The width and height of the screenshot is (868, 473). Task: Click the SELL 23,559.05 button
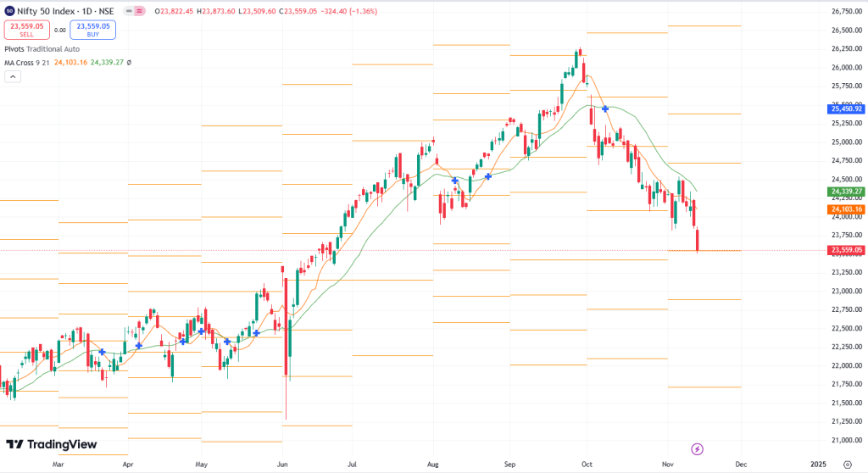pos(25,30)
